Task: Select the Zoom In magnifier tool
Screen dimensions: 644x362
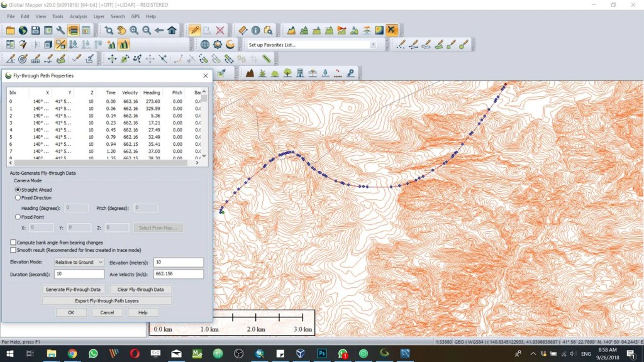Action: pos(135,30)
